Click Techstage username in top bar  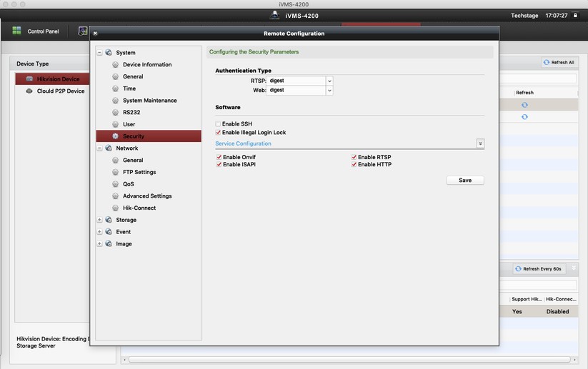(x=524, y=16)
